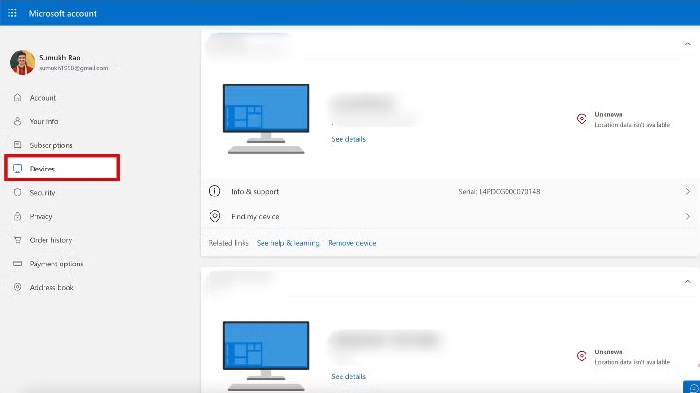The width and height of the screenshot is (700, 393).
Task: Click the Remove device link
Action: click(x=352, y=243)
